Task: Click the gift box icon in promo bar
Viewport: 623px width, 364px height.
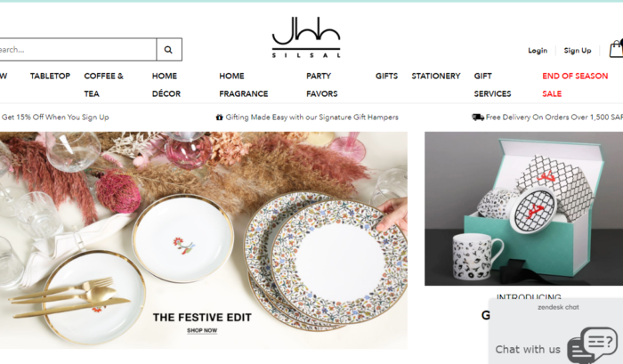Action: tap(219, 117)
